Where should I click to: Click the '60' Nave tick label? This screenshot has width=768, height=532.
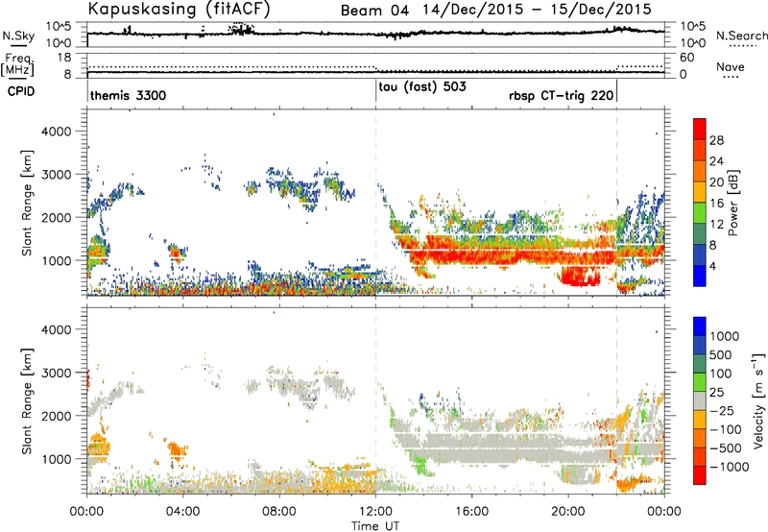pos(687,58)
